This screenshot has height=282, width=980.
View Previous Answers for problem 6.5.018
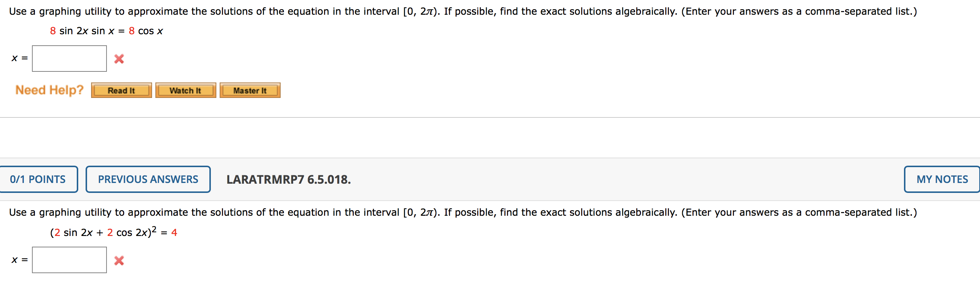[x=148, y=179]
